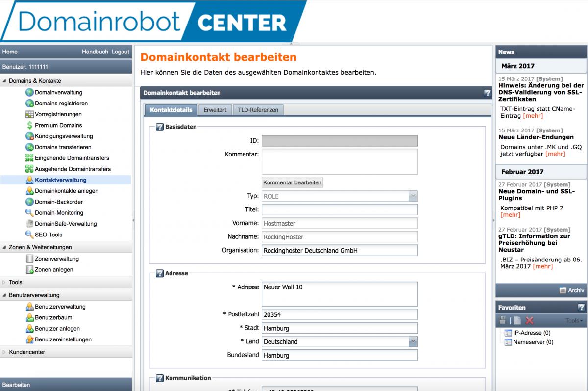588x391 pixels.
Task: Click the save icon in Favoriten toolbar
Action: tap(502, 321)
